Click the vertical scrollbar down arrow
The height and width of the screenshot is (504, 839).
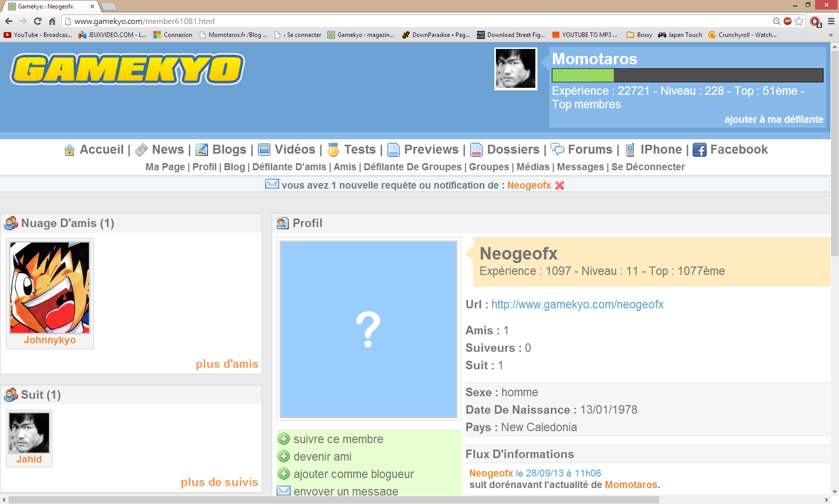[835, 492]
